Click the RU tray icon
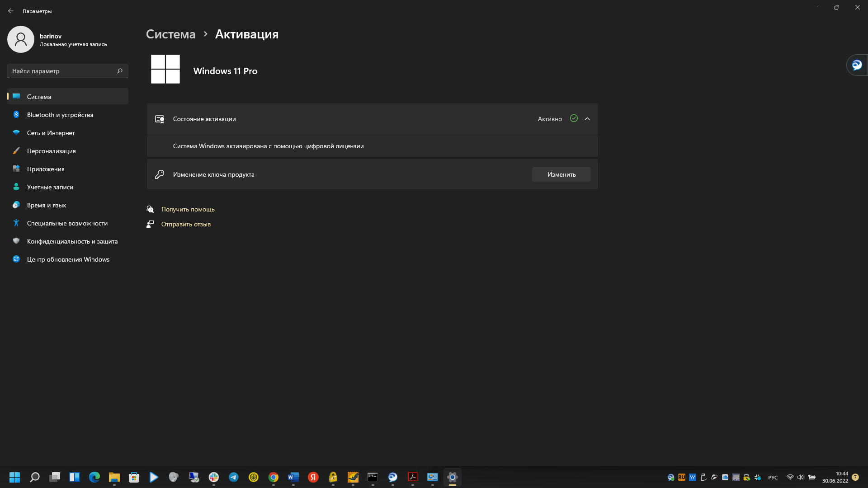Screen dimensions: 868x488 tap(682, 477)
